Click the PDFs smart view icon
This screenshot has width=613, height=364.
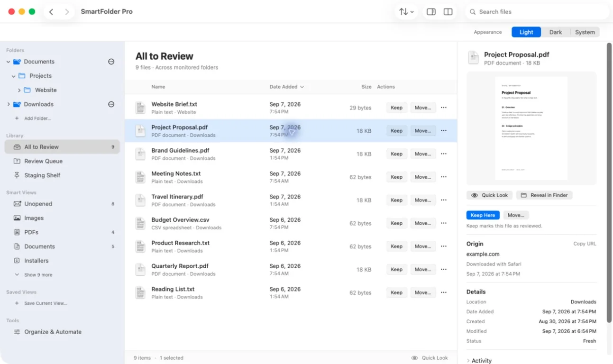pyautogui.click(x=17, y=232)
